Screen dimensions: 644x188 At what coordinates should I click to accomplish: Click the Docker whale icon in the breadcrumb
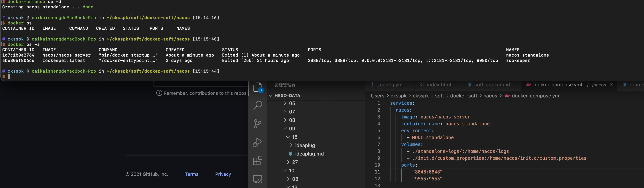click(x=508, y=96)
